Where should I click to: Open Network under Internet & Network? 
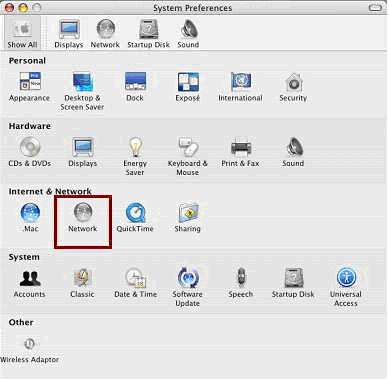click(83, 218)
